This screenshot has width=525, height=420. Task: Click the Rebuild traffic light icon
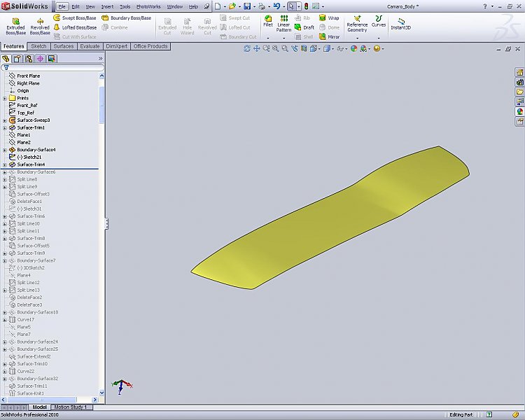[306, 6]
